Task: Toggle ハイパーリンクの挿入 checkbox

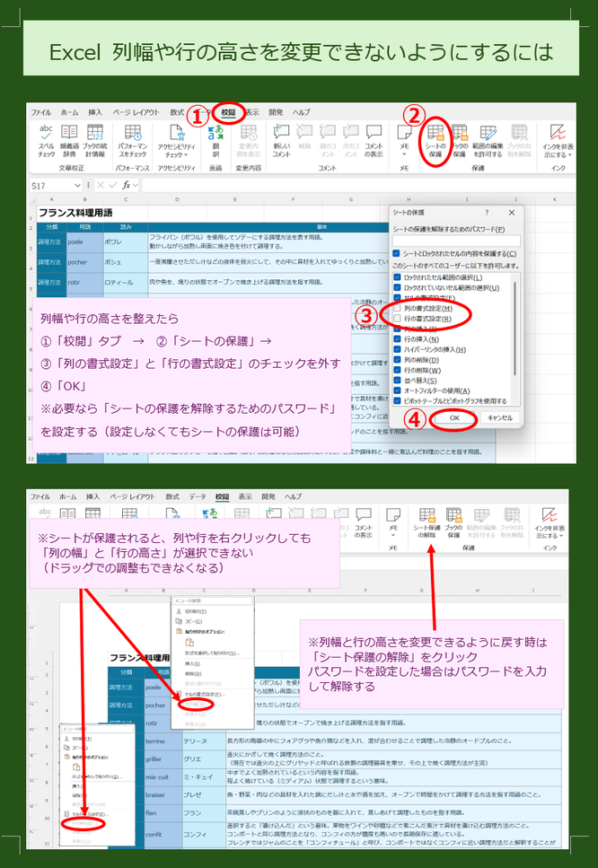Action: 397,350
